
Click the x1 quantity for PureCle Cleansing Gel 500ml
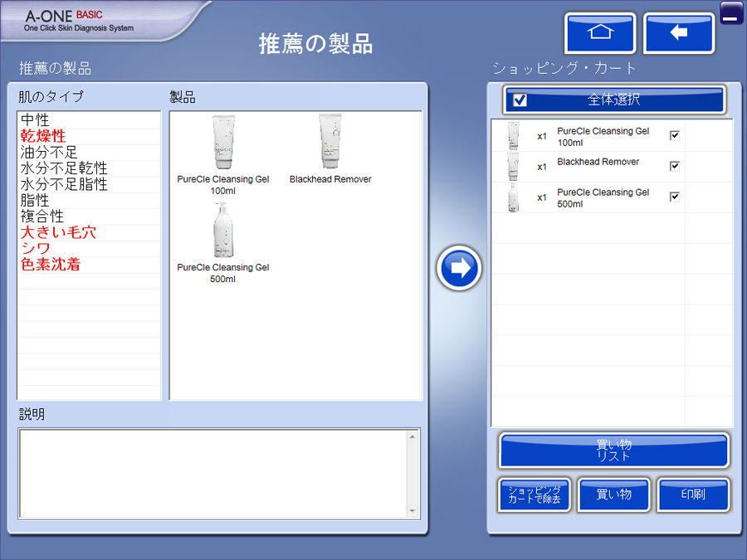[x=542, y=197]
